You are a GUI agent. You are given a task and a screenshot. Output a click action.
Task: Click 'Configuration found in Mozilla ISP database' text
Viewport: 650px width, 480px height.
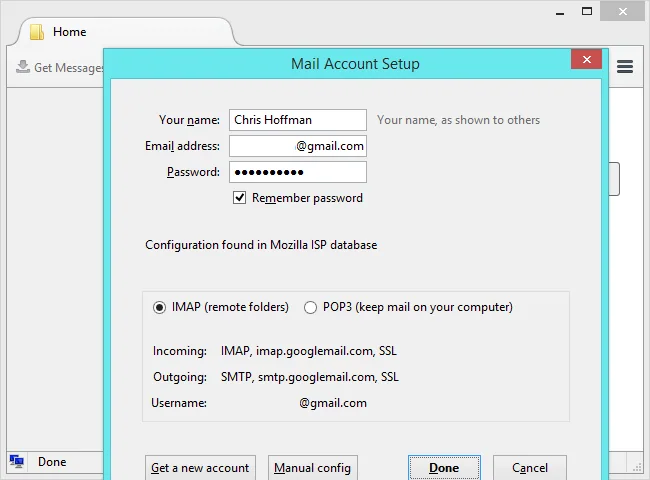(261, 245)
